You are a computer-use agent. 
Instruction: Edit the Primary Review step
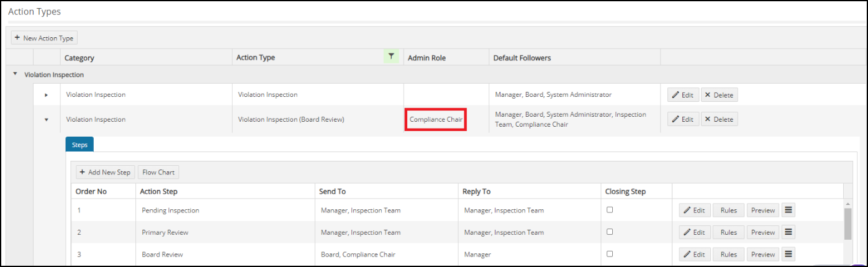pos(694,232)
